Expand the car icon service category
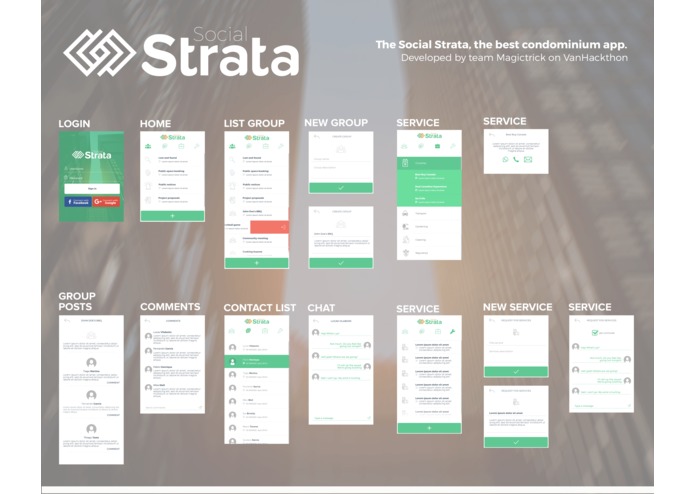695x494 pixels. click(429, 214)
